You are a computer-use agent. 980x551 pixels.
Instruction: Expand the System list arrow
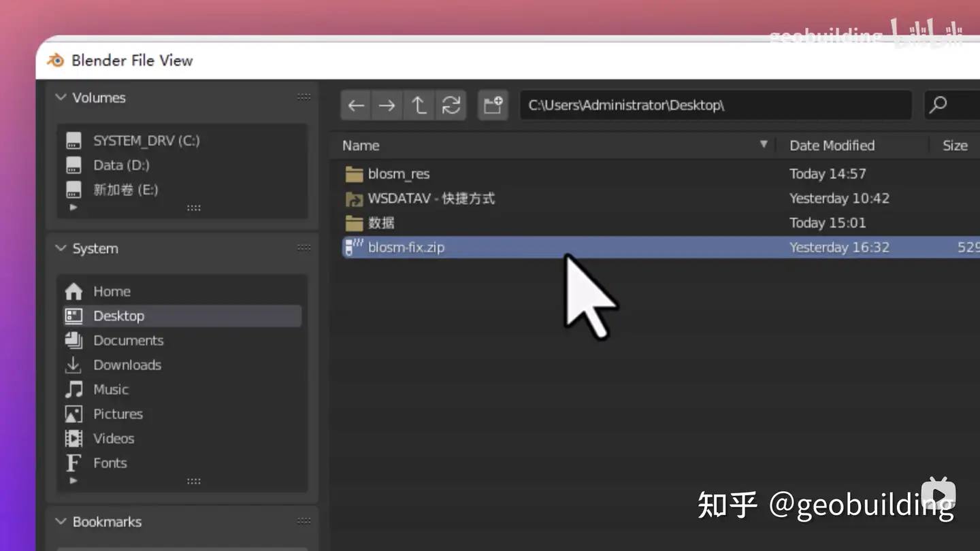73,480
